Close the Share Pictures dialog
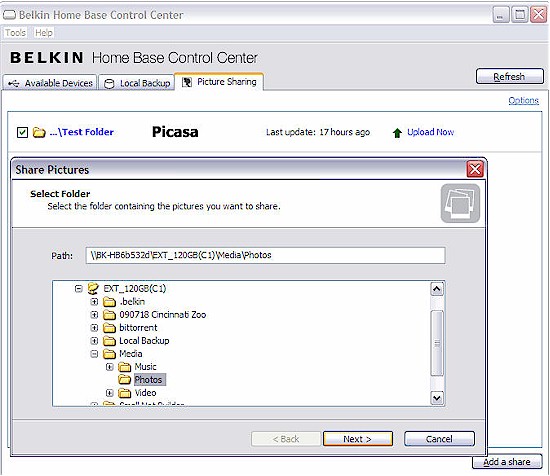Screen dimensions: 550x476 (x=475, y=170)
